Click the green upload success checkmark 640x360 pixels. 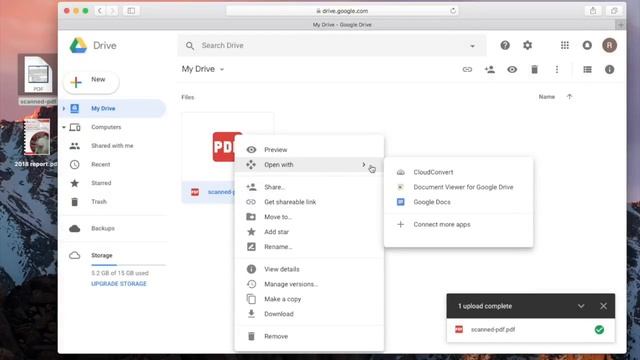tap(599, 330)
